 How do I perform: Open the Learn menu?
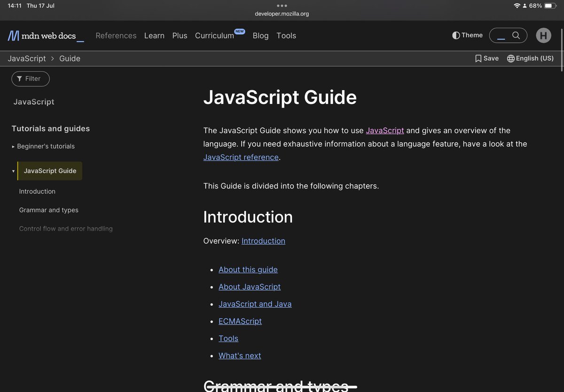154,36
